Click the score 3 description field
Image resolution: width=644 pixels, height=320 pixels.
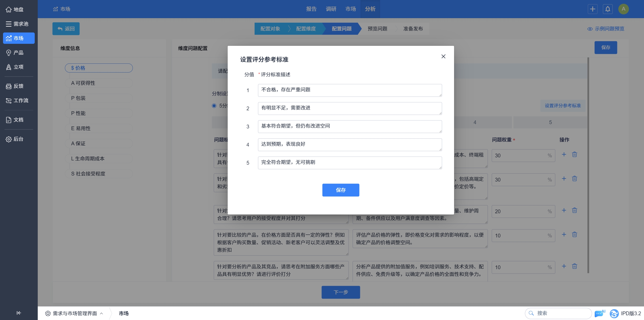click(x=350, y=126)
